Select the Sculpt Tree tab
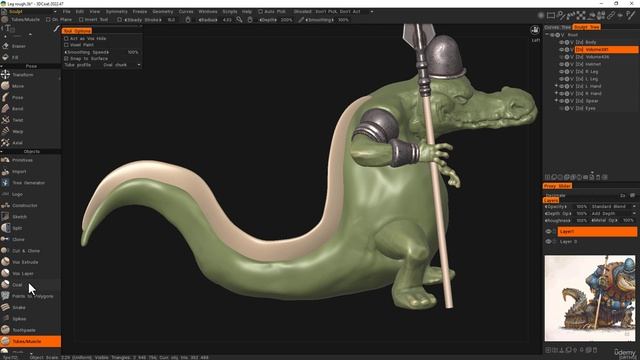This screenshot has height=360, width=640. [x=586, y=27]
